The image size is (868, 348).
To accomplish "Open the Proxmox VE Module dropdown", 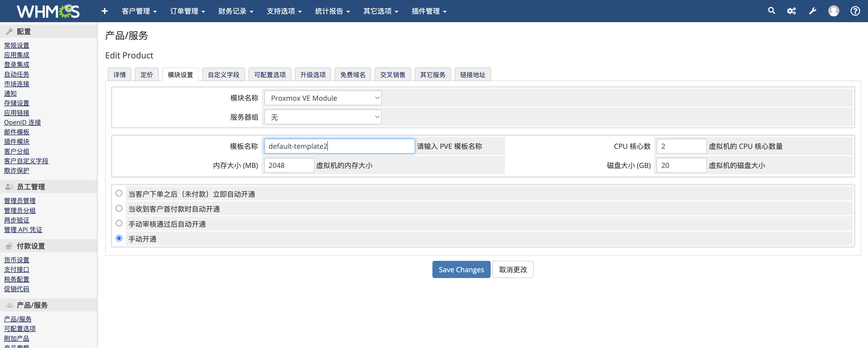I will coord(323,98).
